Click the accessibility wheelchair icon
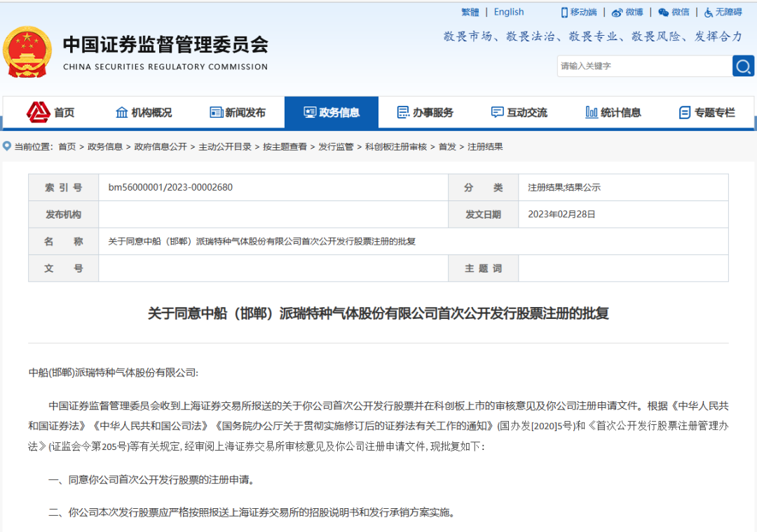Screen dimensions: 757x532 click(708, 13)
